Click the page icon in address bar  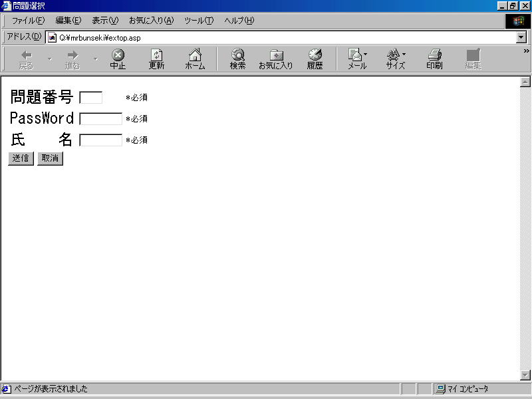[x=52, y=38]
